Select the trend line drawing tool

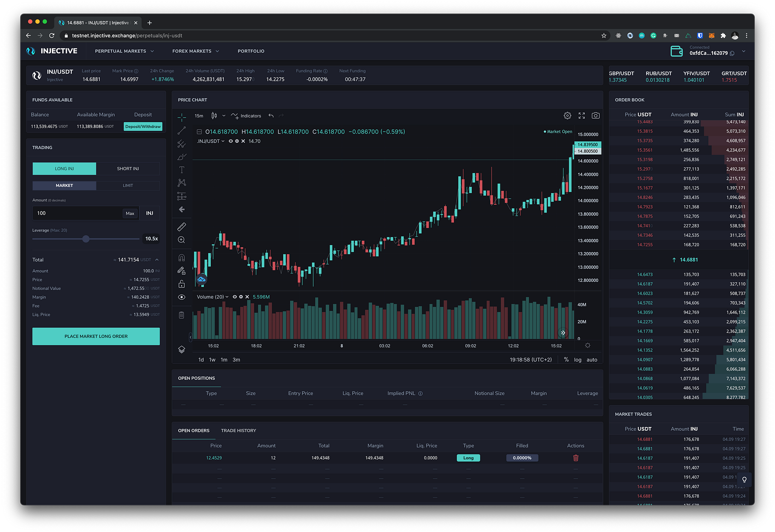182,131
